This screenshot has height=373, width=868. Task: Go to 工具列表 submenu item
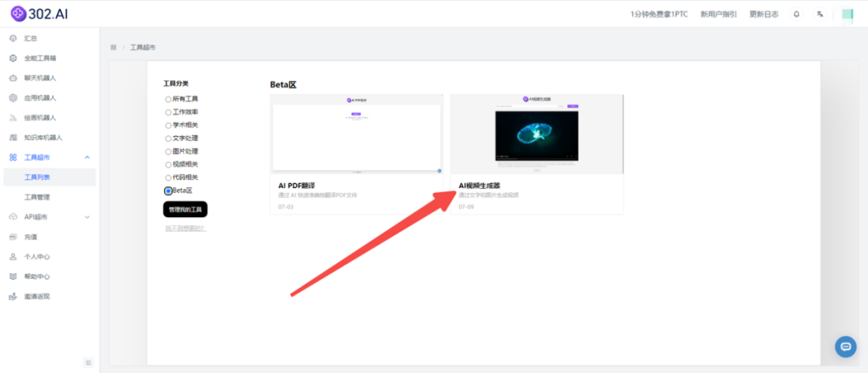click(49, 177)
